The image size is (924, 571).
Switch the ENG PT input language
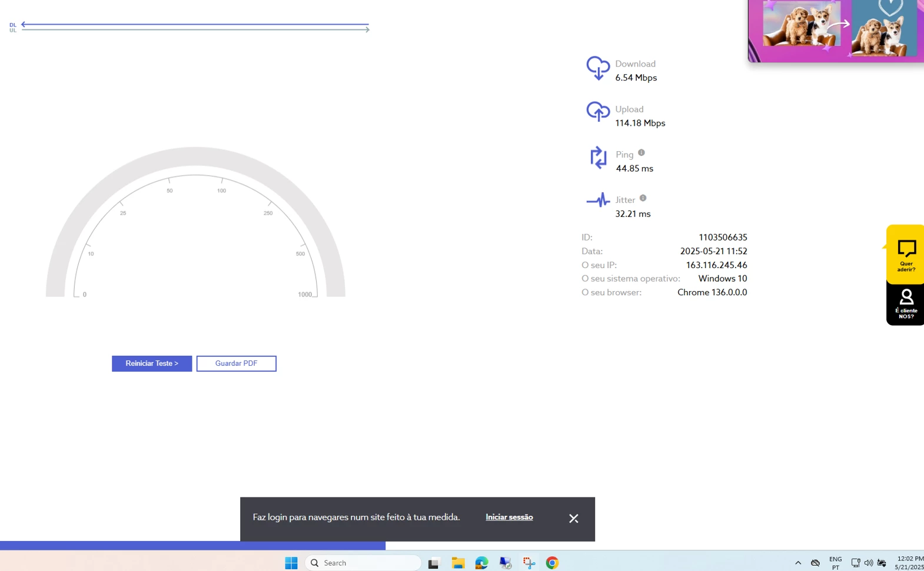(x=835, y=563)
